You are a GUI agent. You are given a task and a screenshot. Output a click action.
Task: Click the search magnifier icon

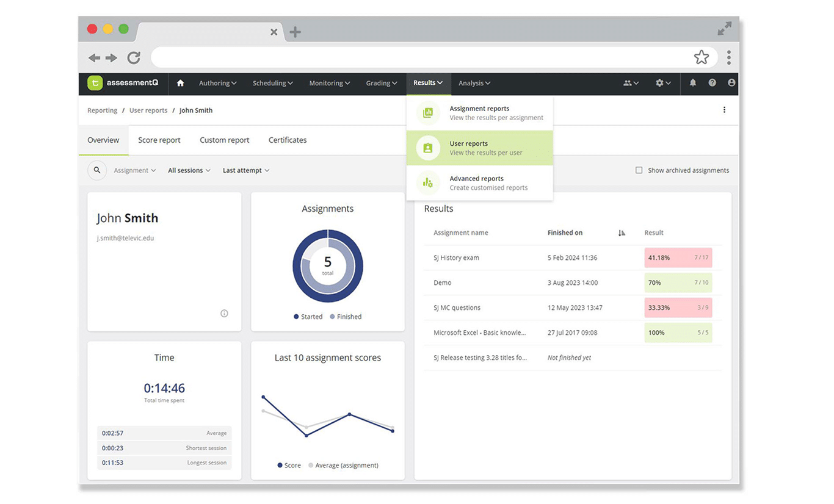click(97, 170)
